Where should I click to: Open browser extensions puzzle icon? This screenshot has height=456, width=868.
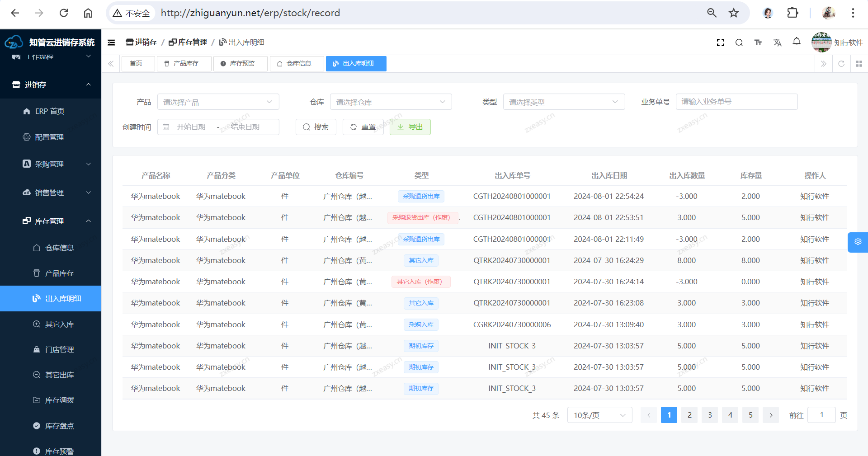pyautogui.click(x=793, y=13)
